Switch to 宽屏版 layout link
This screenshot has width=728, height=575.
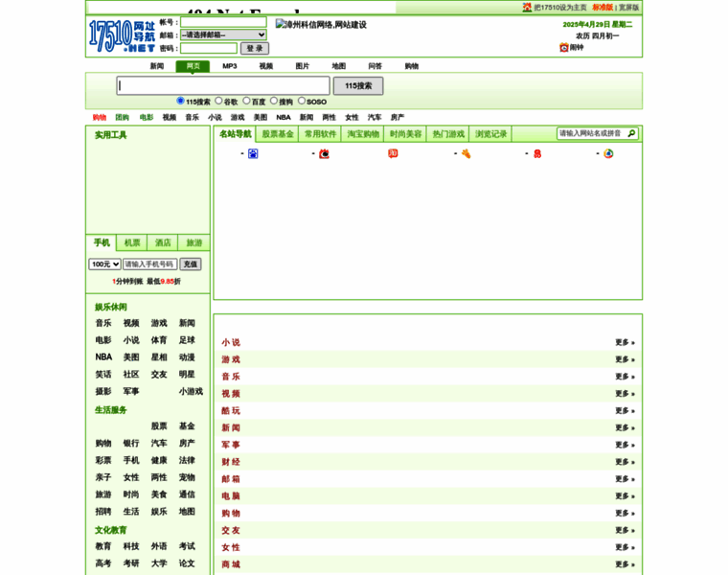[x=628, y=8]
